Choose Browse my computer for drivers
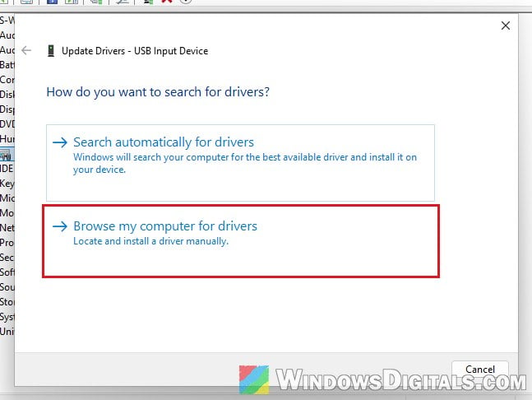 pyautogui.click(x=241, y=241)
